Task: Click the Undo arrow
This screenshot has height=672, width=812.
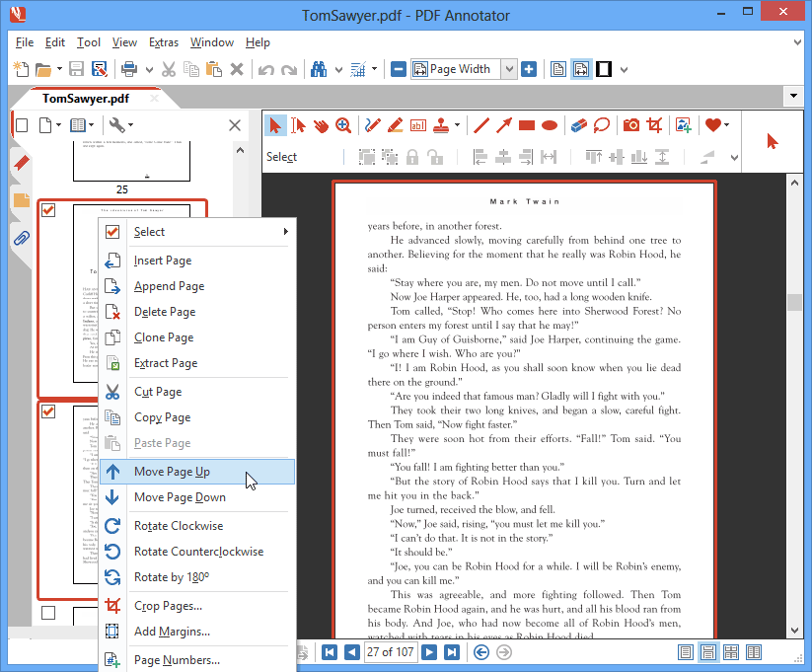Action: pos(266,69)
